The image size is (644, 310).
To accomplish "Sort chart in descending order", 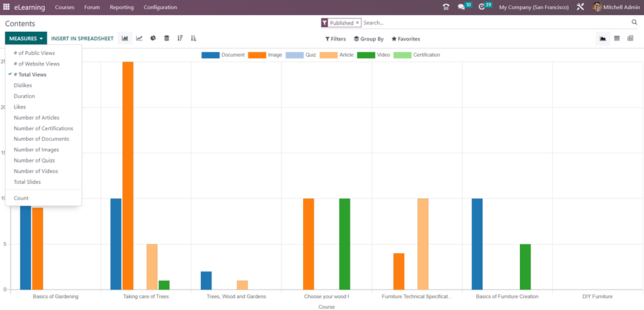I will [x=180, y=38].
